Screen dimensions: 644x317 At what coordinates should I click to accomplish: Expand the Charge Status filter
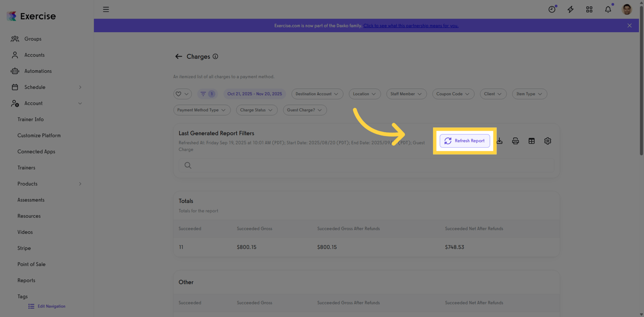tap(256, 110)
